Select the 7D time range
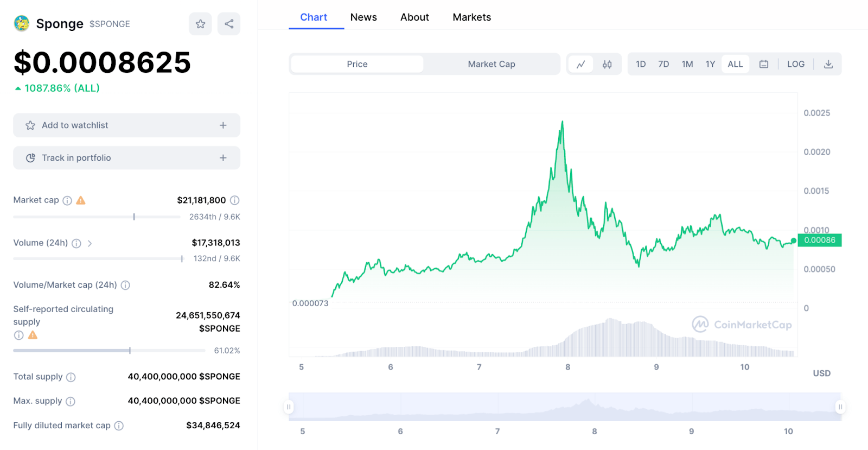868x450 pixels. click(x=663, y=64)
